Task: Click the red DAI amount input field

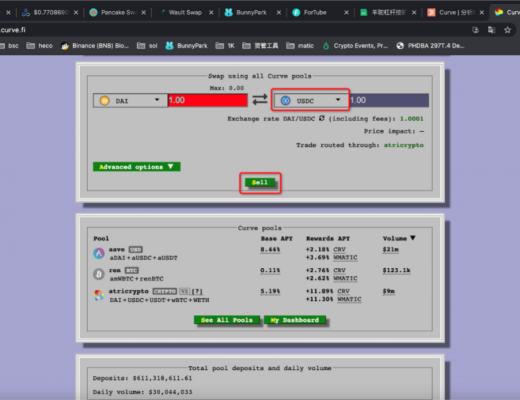Action: coord(208,100)
